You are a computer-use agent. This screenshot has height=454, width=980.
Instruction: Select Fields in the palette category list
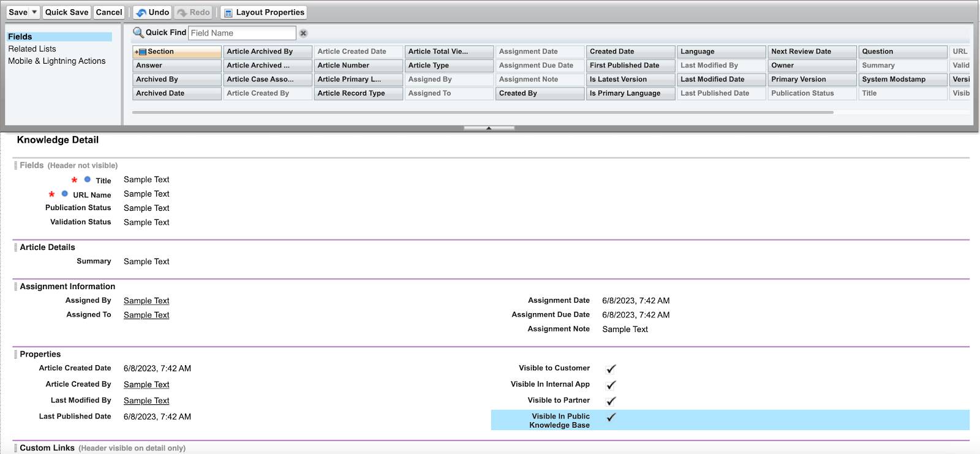(x=59, y=37)
